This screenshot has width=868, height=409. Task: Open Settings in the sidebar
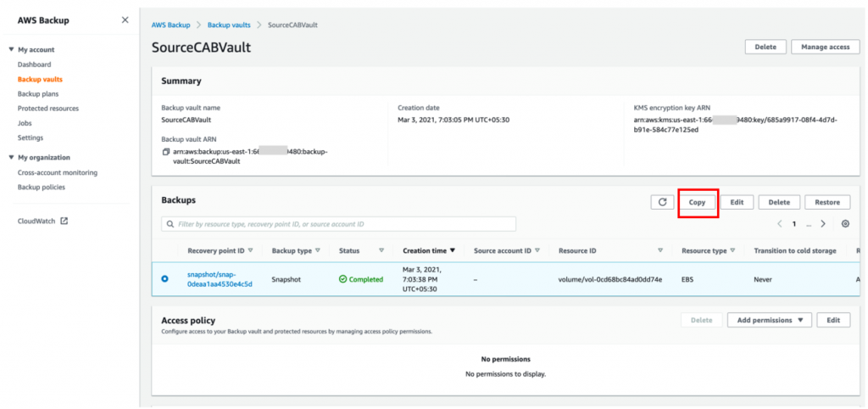tap(31, 137)
